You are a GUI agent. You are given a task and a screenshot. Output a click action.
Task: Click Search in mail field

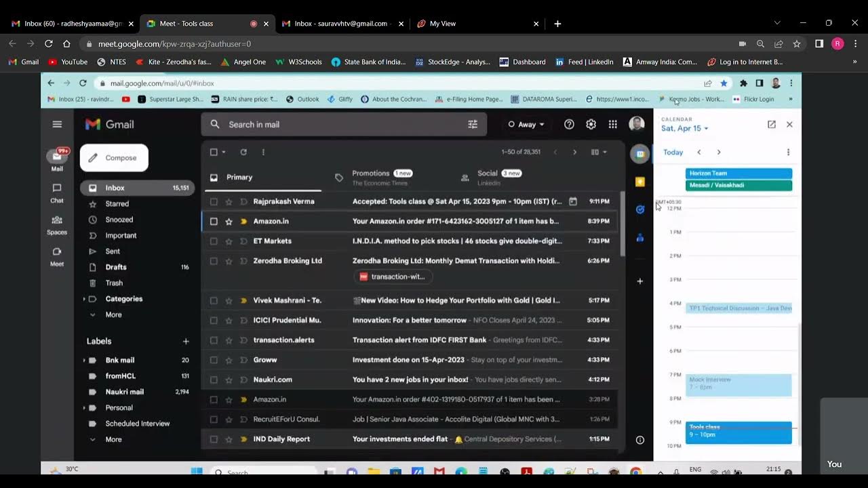point(344,124)
